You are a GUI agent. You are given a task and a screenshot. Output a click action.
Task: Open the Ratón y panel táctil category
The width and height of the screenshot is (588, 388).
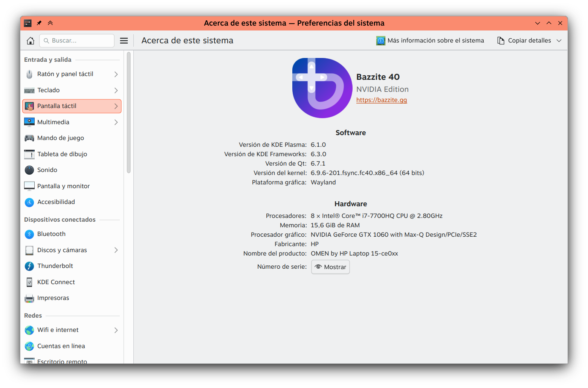(x=72, y=74)
